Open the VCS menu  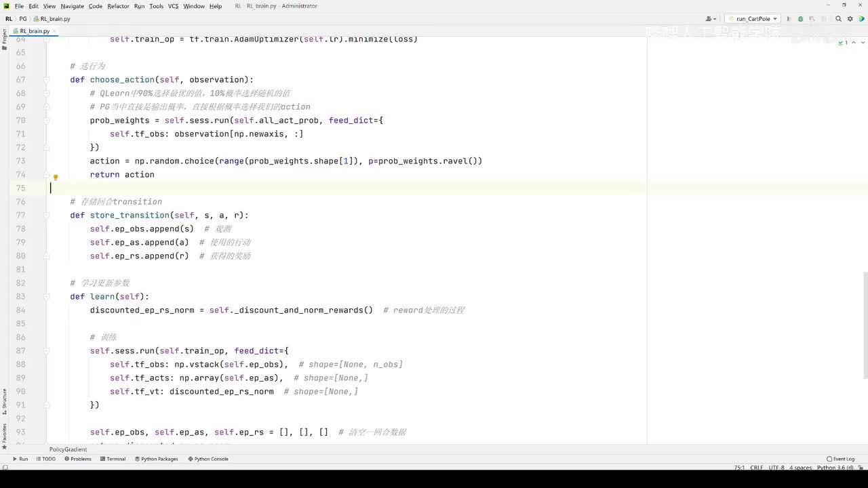click(173, 6)
